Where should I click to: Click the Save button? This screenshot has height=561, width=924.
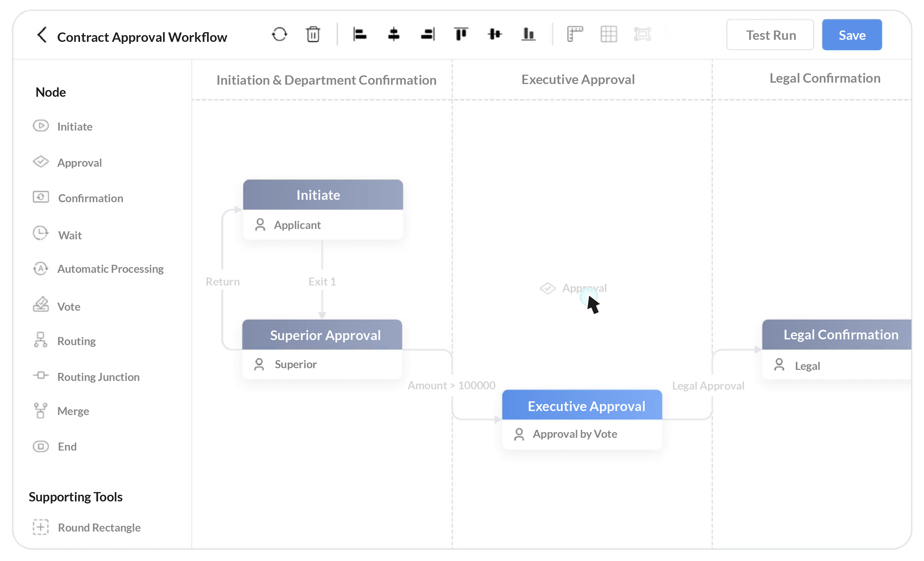(852, 34)
